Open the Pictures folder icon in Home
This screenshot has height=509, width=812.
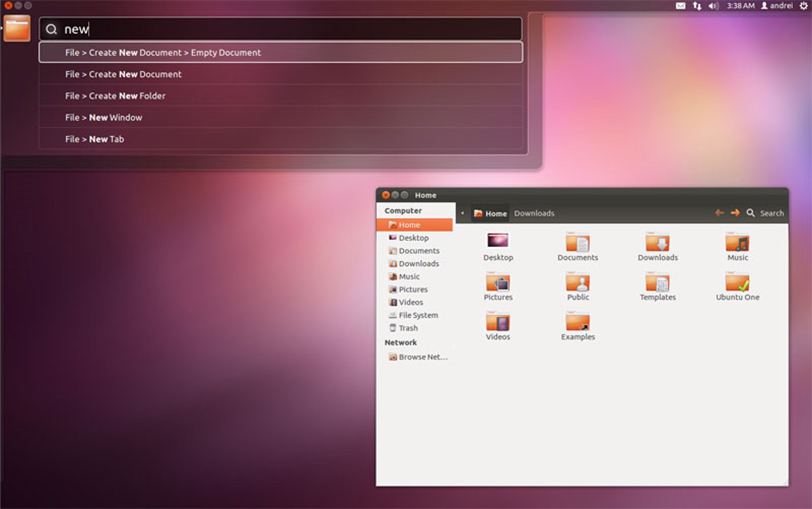pyautogui.click(x=498, y=282)
